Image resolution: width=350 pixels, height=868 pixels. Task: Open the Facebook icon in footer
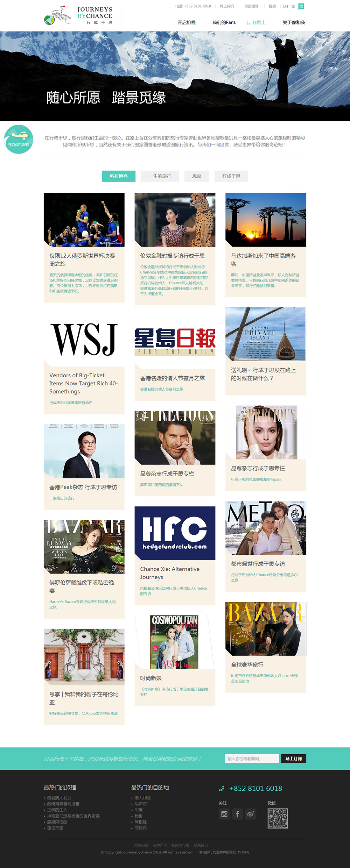(x=237, y=814)
